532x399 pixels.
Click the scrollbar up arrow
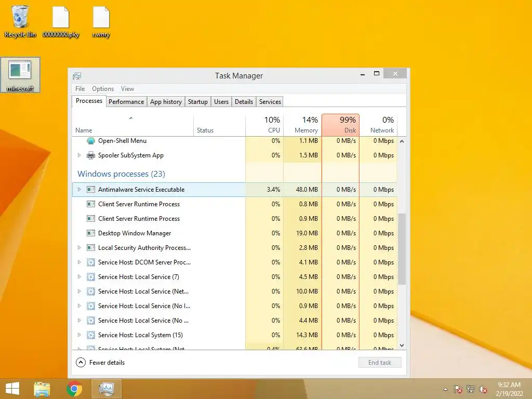(x=402, y=141)
